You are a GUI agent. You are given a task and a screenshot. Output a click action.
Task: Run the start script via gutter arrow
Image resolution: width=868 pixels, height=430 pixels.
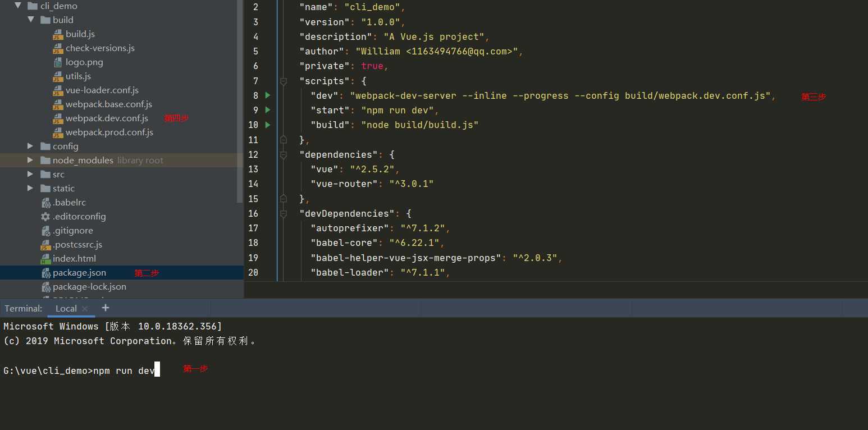(268, 110)
